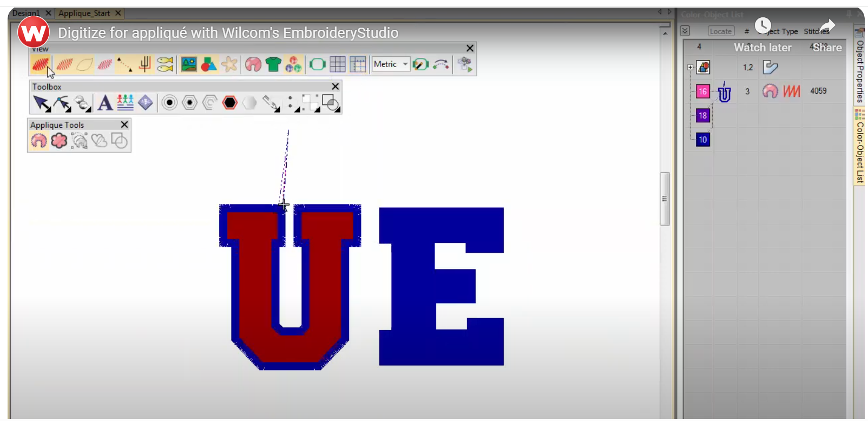Toggle Show Connectors dotted-line icon

click(x=124, y=64)
